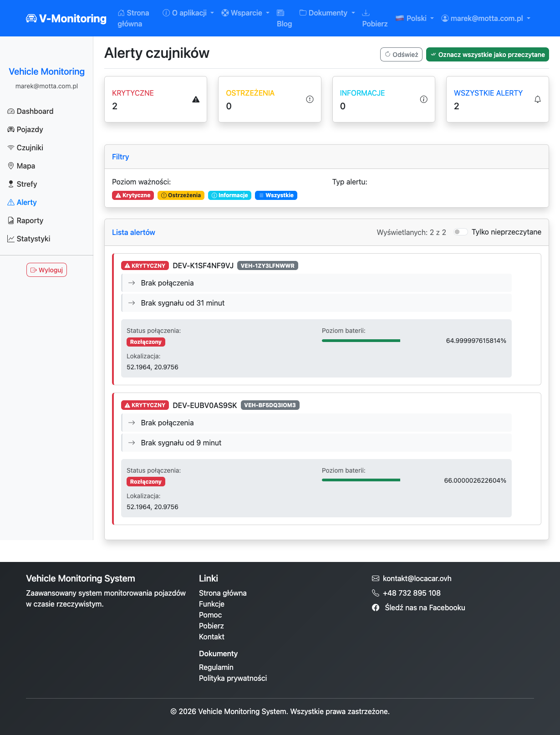Click the info icon in Informacje card
This screenshot has height=735, width=560.
click(423, 99)
